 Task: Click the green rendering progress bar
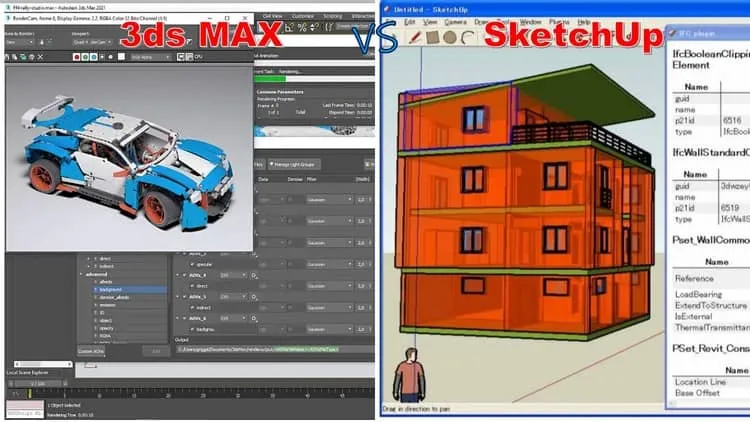pyautogui.click(x=270, y=78)
